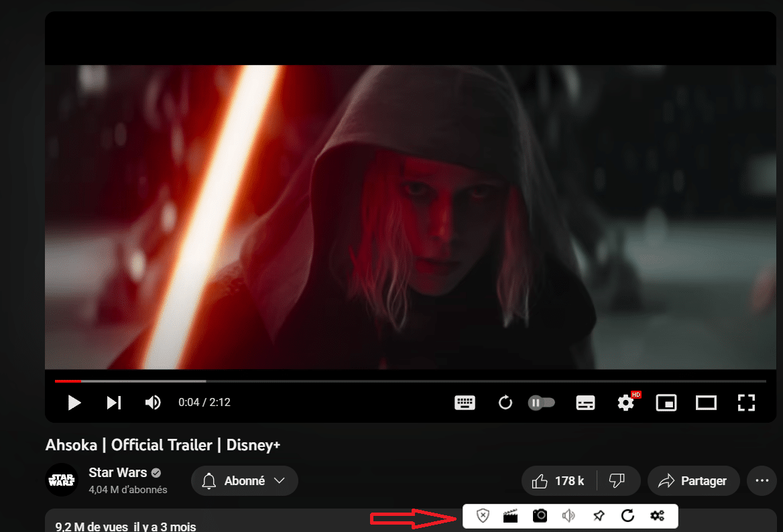The height and width of the screenshot is (532, 783).
Task: Toggle the autoplay switch
Action: click(x=541, y=403)
